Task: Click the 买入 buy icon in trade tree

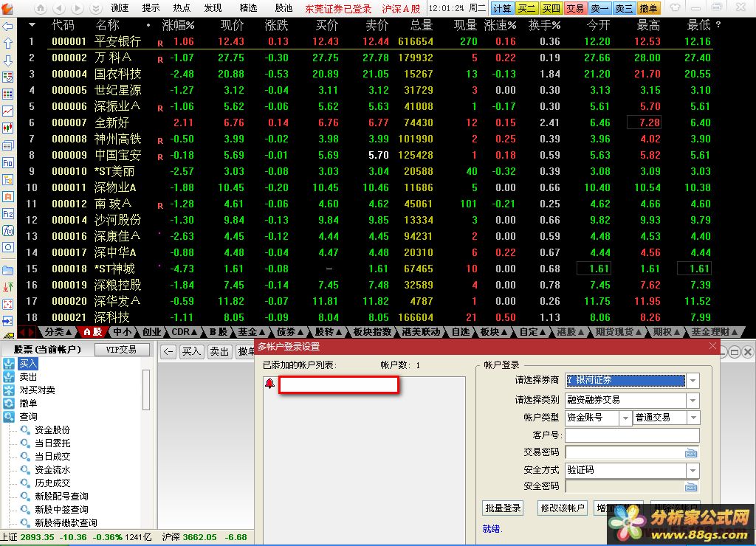Action: pos(9,364)
